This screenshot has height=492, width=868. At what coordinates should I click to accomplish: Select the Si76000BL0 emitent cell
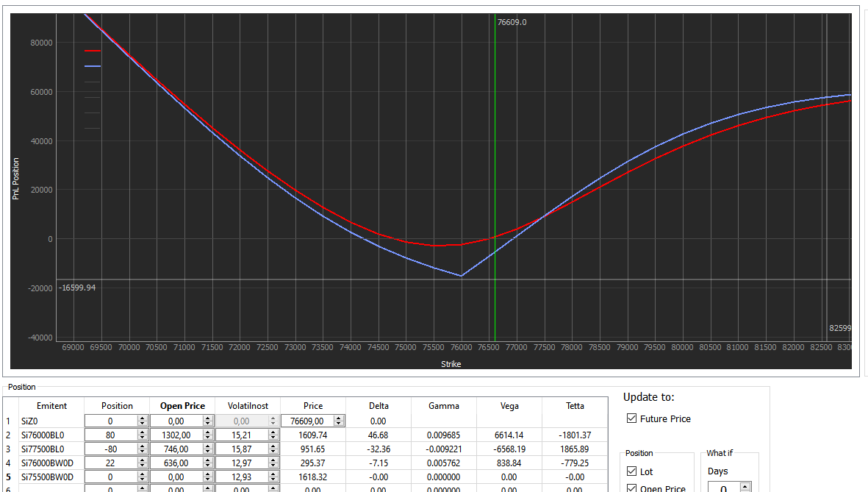click(x=51, y=435)
